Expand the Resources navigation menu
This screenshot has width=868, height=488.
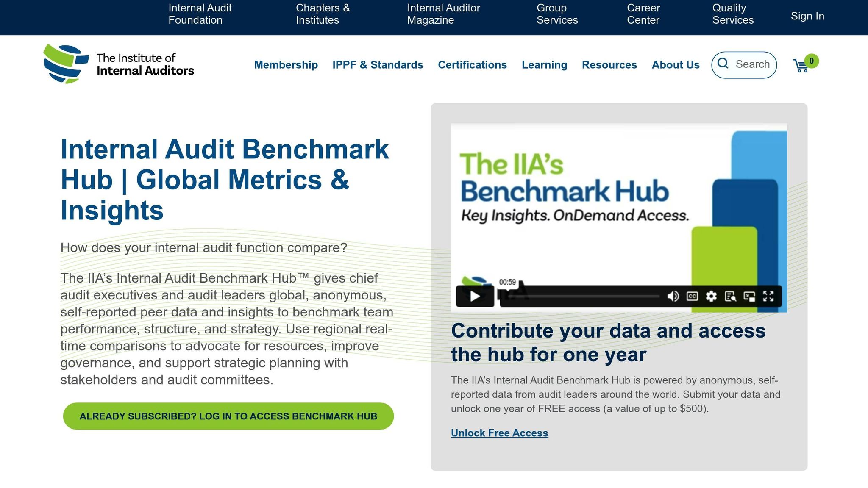pyautogui.click(x=609, y=65)
